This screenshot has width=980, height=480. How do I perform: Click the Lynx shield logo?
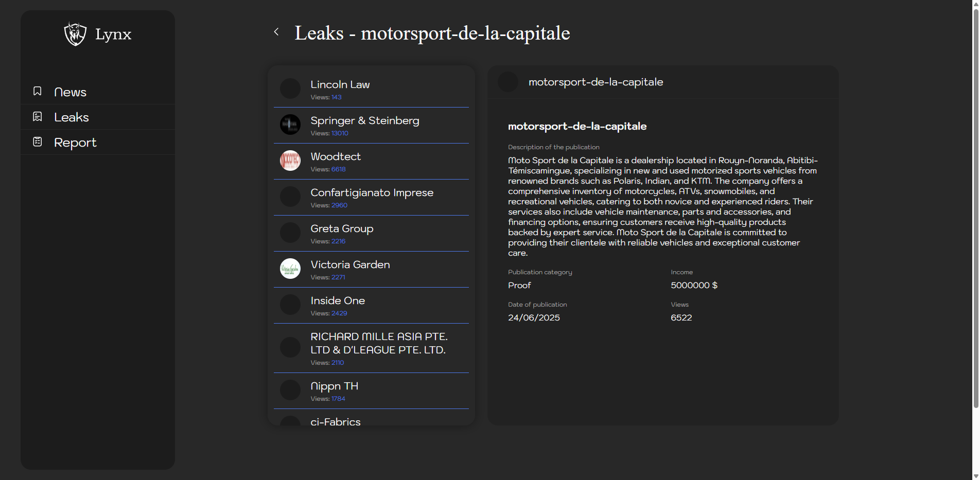75,34
